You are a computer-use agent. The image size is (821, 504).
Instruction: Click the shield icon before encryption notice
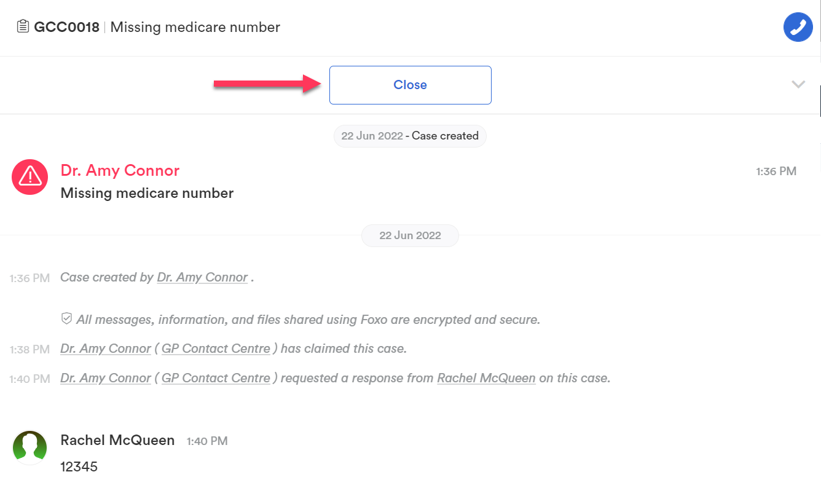tap(66, 319)
